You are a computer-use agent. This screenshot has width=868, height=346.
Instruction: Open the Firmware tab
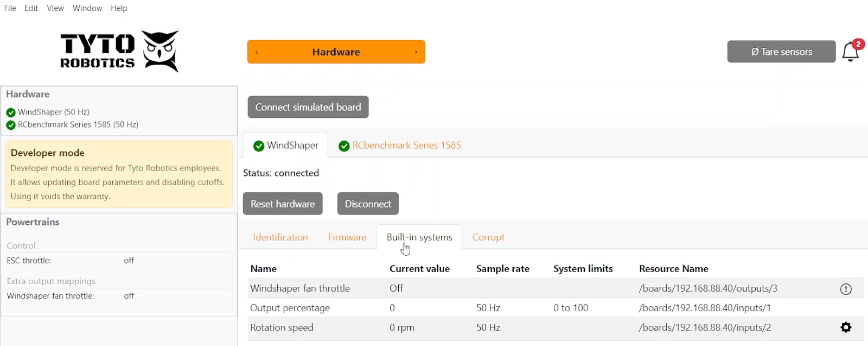pos(347,237)
